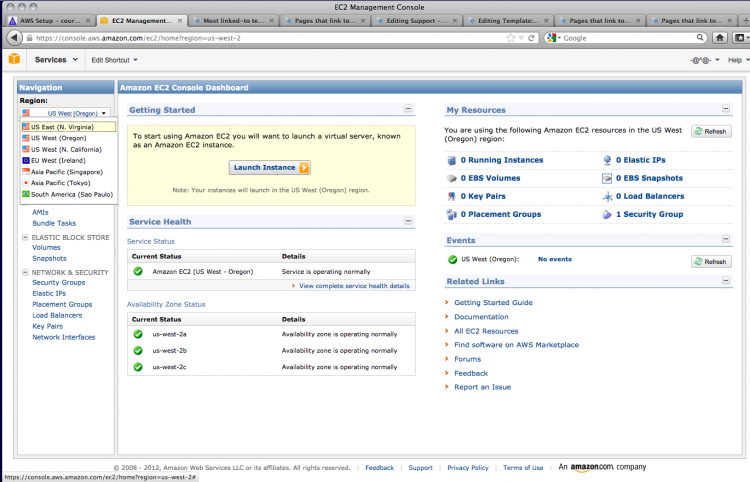Image resolution: width=750 pixels, height=482 pixels.
Task: Collapse the Getting Started panel
Action: pyautogui.click(x=408, y=109)
